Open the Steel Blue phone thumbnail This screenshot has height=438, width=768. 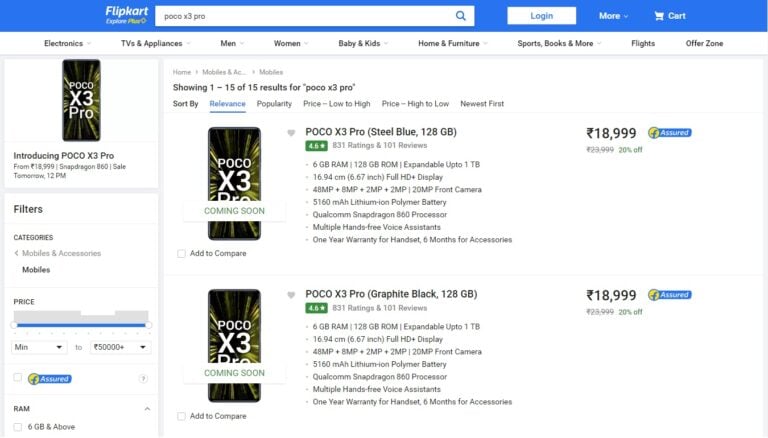[x=234, y=183]
